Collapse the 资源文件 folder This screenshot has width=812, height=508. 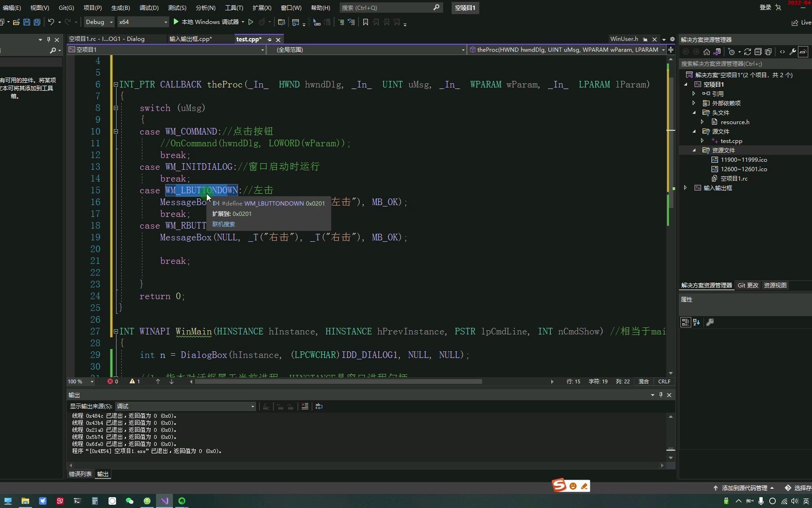pos(694,150)
